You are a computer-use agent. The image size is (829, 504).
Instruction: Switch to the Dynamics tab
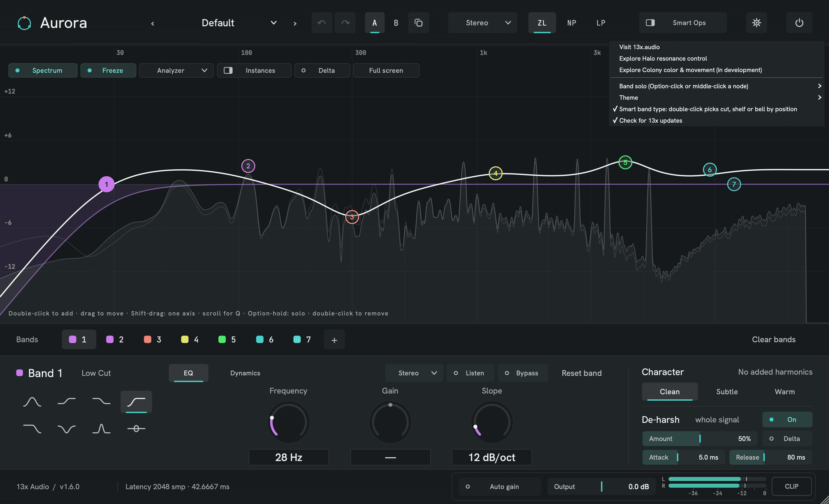[x=245, y=373]
